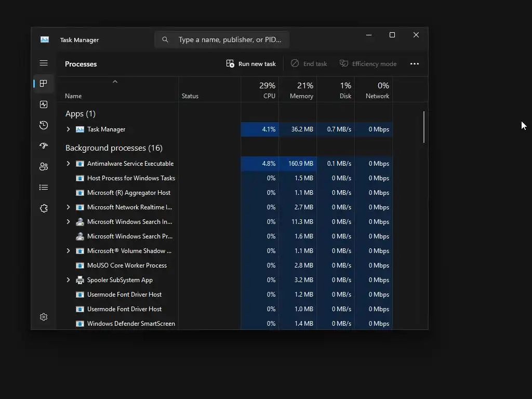
Task: Select the MoUSO Core Worker Process name
Action: click(127, 265)
